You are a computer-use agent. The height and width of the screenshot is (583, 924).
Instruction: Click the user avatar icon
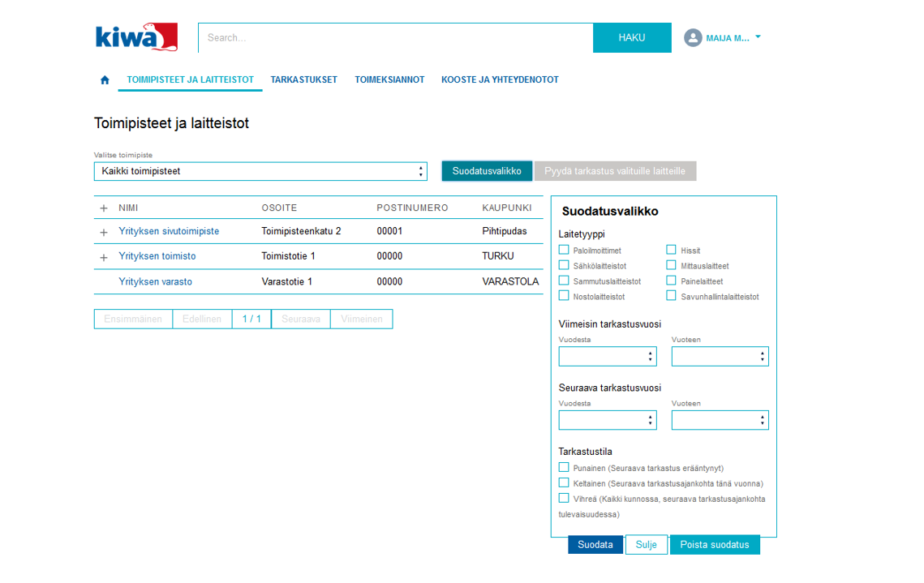(693, 38)
